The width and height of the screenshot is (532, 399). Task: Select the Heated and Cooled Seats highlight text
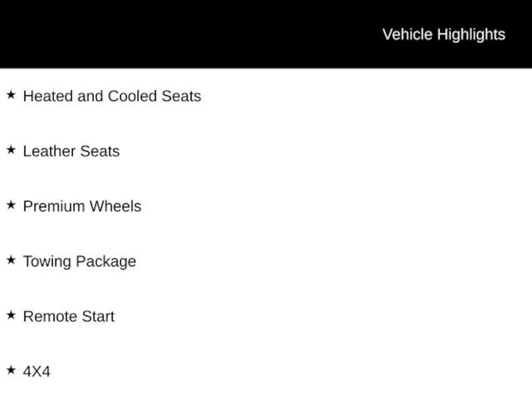click(x=112, y=96)
